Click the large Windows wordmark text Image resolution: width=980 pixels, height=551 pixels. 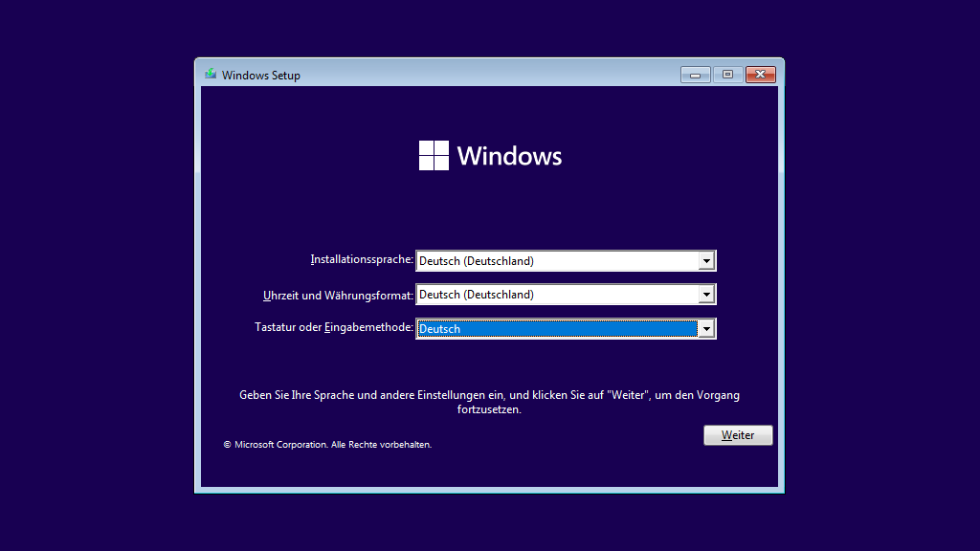[509, 156]
